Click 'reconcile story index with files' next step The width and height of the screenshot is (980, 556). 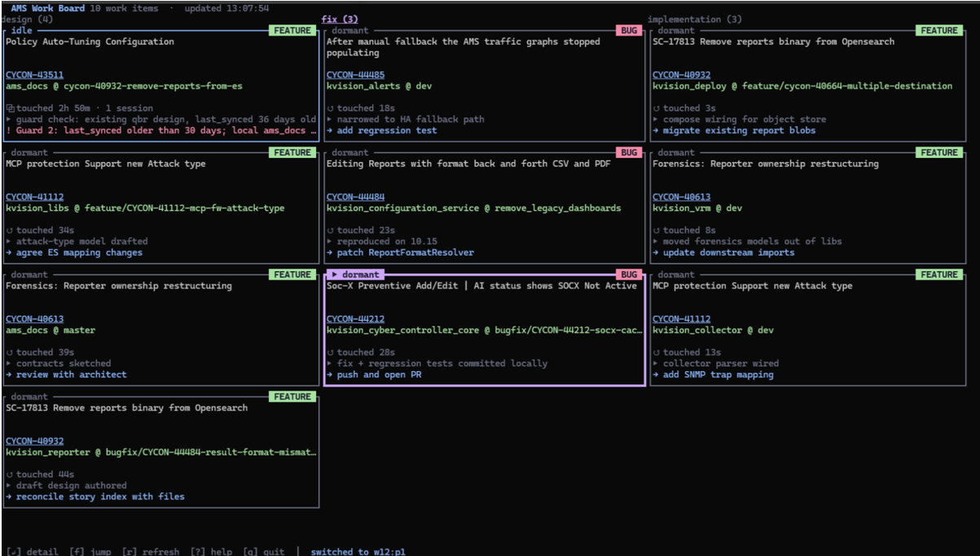click(x=95, y=497)
